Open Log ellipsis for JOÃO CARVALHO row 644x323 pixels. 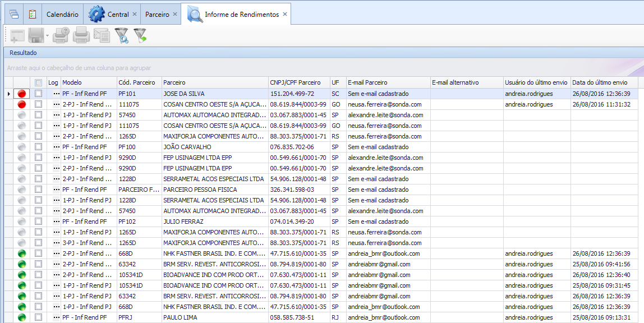click(x=56, y=147)
